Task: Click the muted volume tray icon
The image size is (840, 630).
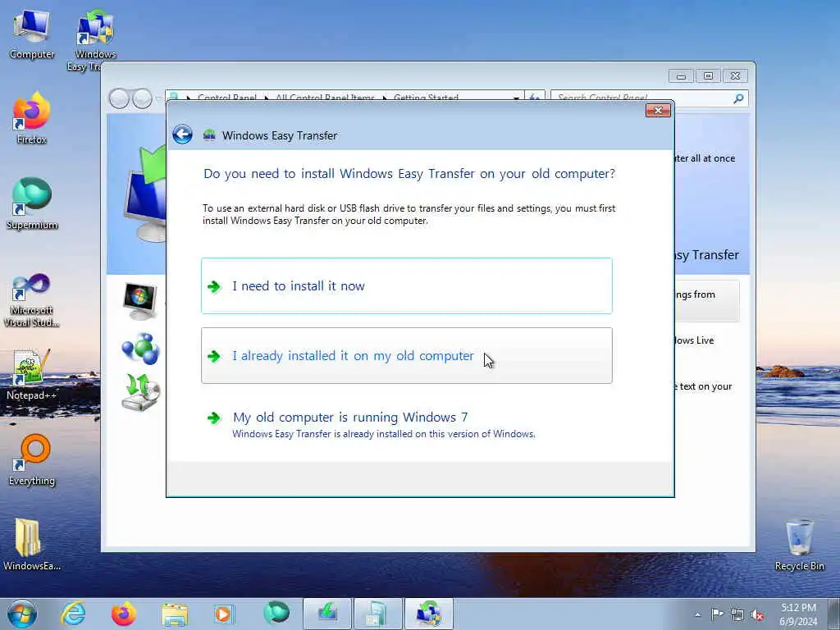Action: (x=757, y=614)
